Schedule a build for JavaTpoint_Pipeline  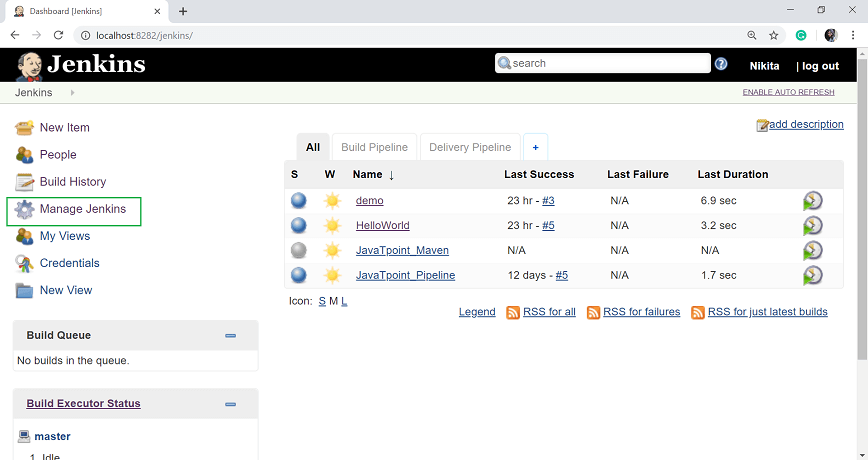tap(813, 276)
